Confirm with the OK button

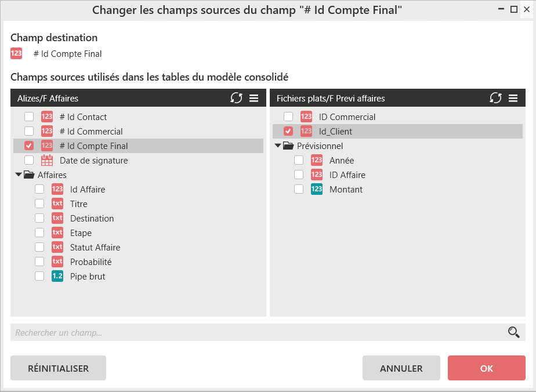coord(486,368)
